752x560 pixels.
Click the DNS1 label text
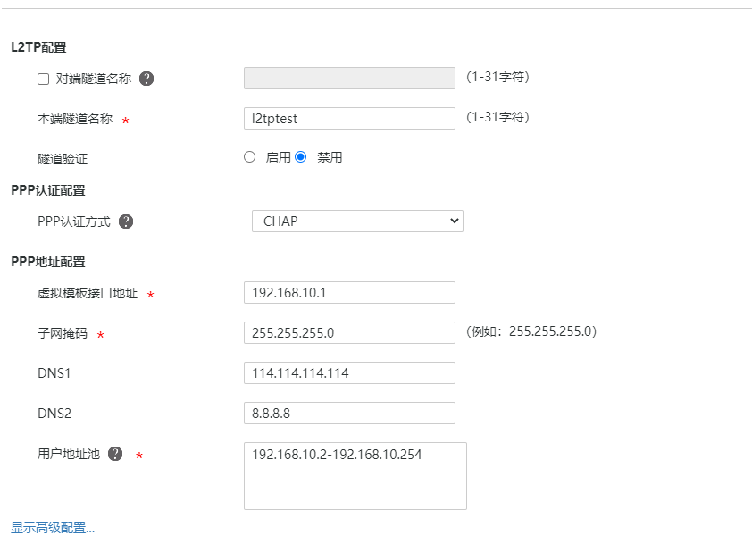(x=54, y=372)
